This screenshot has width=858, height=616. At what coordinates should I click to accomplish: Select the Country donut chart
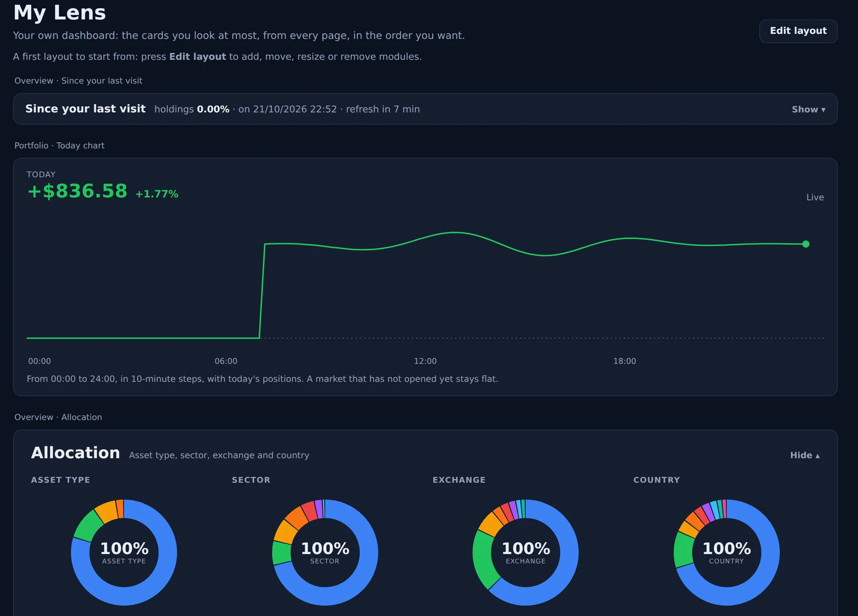point(726,553)
